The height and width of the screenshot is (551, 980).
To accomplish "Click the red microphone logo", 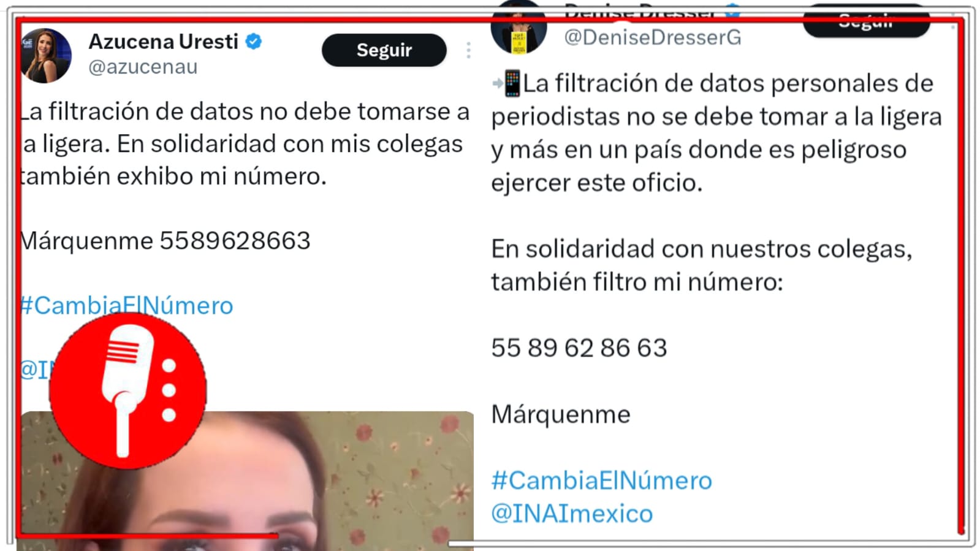I will (127, 391).
